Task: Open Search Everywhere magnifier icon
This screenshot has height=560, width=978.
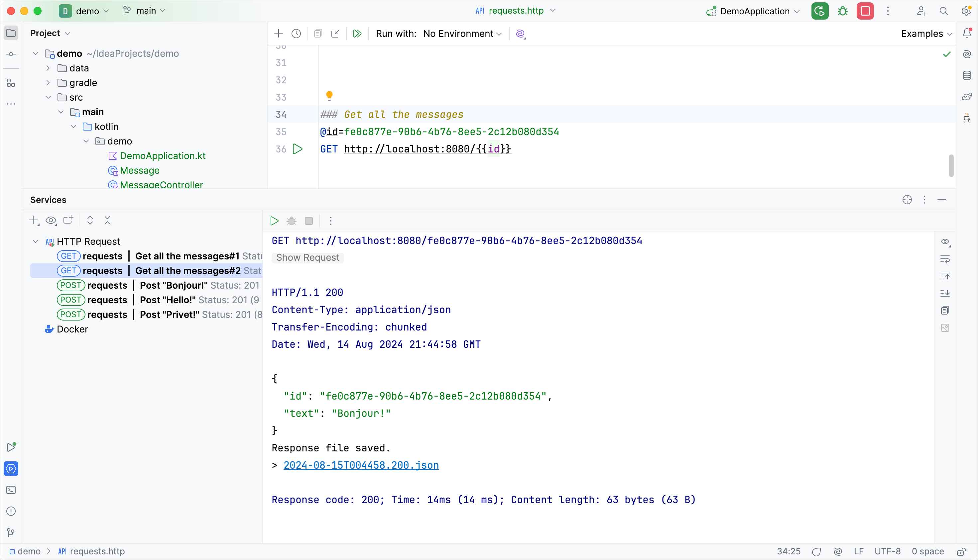Action: click(x=943, y=11)
